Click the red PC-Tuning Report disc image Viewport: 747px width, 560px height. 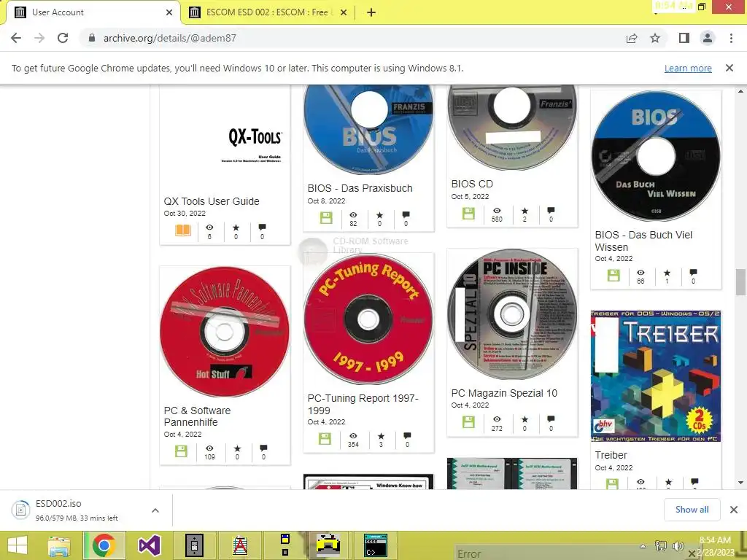368,321
